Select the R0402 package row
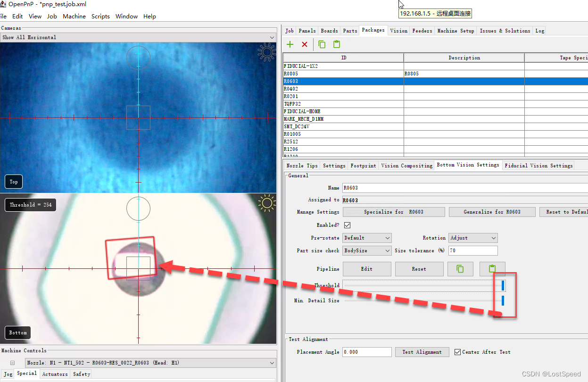 pos(435,89)
